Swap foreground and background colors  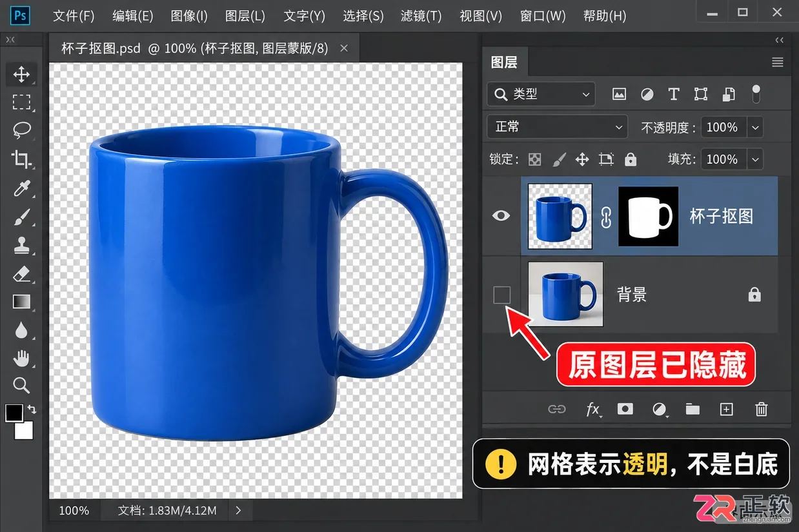click(32, 409)
